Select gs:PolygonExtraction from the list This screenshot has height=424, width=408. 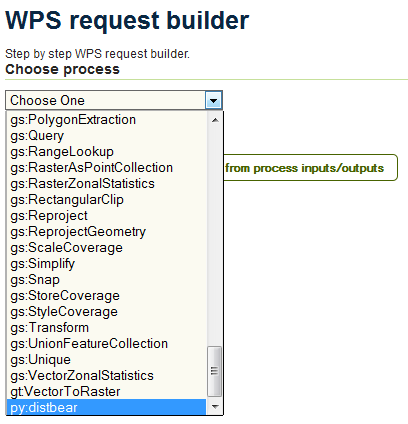106,120
